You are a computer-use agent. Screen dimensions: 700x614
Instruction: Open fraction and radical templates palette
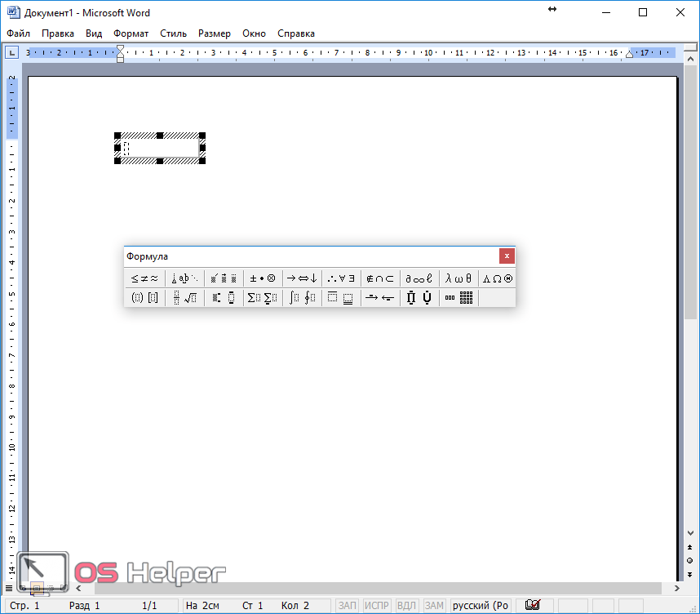point(184,298)
